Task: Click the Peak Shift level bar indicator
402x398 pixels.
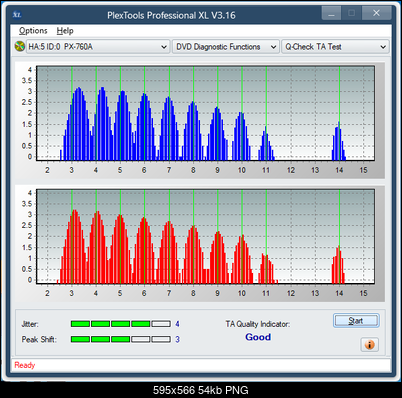Action: 121,339
